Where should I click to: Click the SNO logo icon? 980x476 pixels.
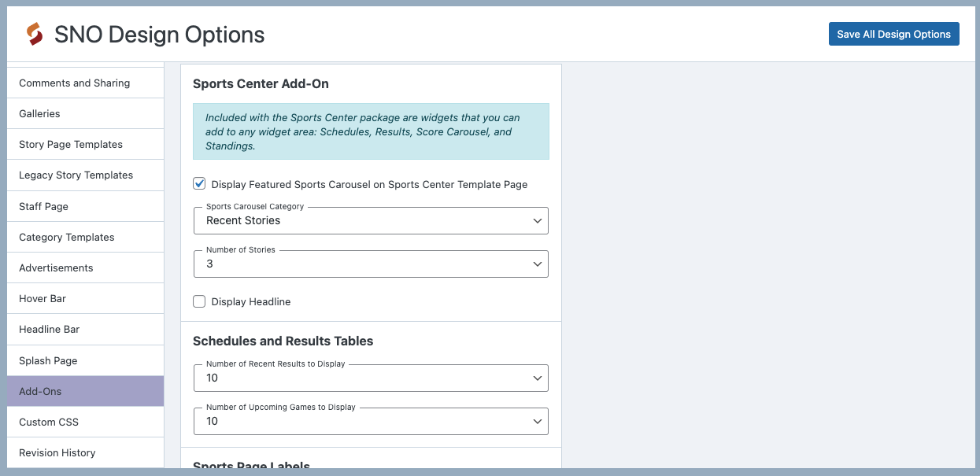click(35, 34)
